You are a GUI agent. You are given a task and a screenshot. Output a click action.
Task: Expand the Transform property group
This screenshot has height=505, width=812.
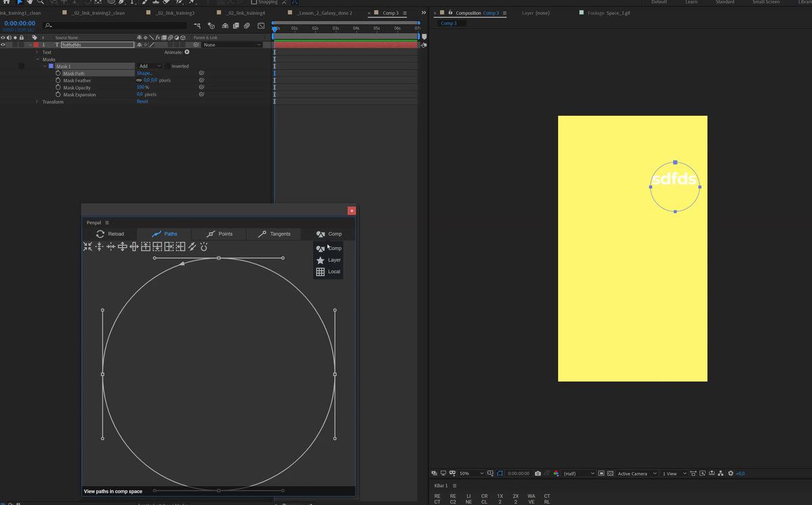[x=37, y=102]
